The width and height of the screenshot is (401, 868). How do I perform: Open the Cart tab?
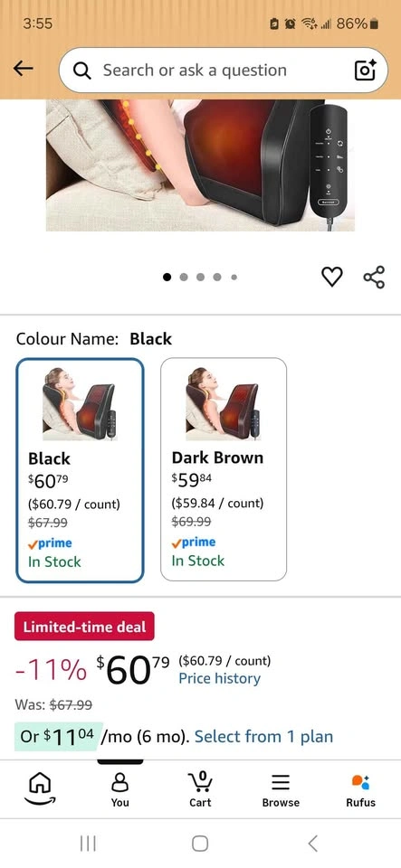click(x=201, y=789)
